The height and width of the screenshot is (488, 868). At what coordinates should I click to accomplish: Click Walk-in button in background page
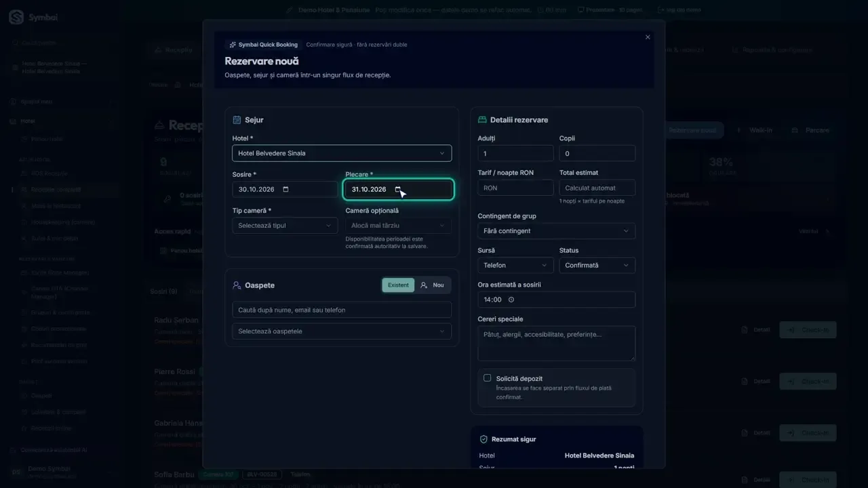click(754, 130)
